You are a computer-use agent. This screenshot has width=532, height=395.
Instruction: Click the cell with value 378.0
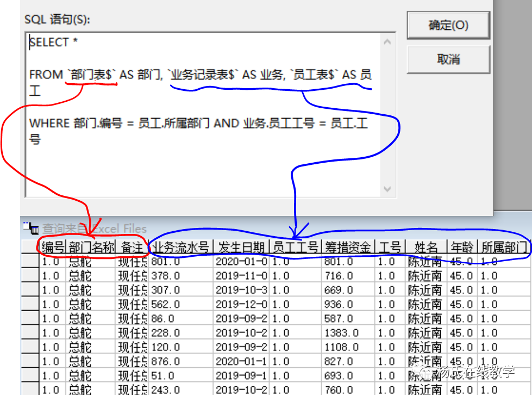pyautogui.click(x=180, y=276)
